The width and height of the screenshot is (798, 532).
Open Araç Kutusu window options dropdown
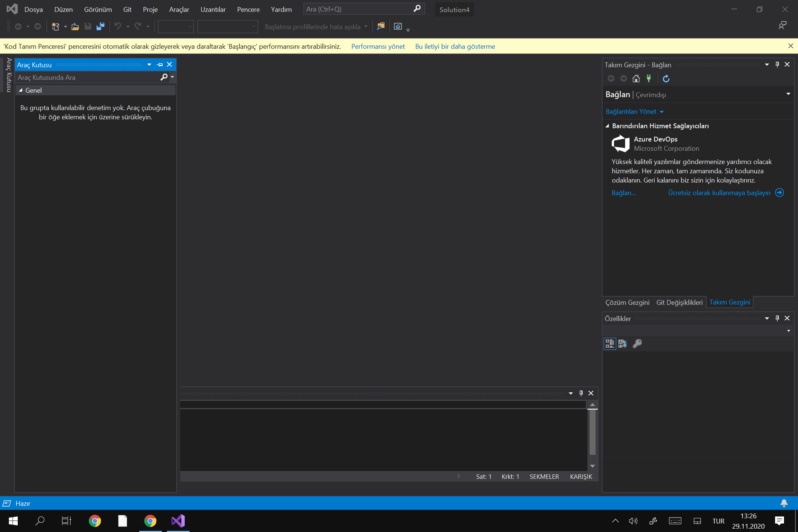click(149, 65)
